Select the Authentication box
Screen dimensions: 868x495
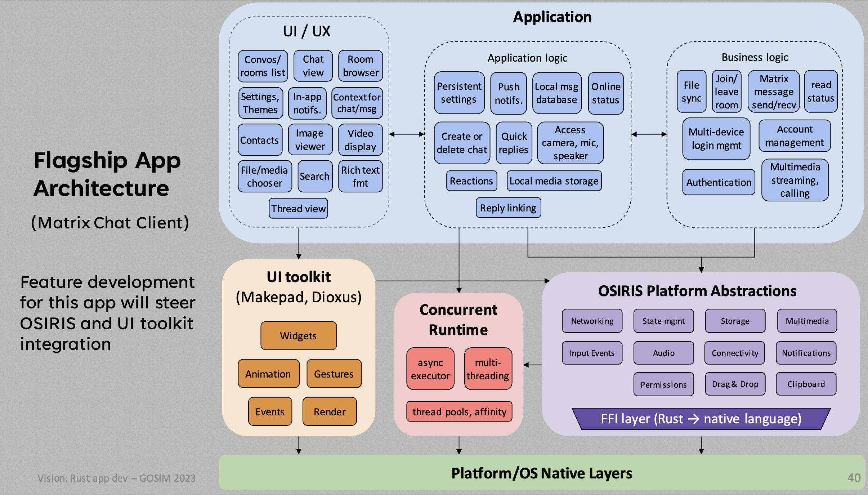coord(718,182)
